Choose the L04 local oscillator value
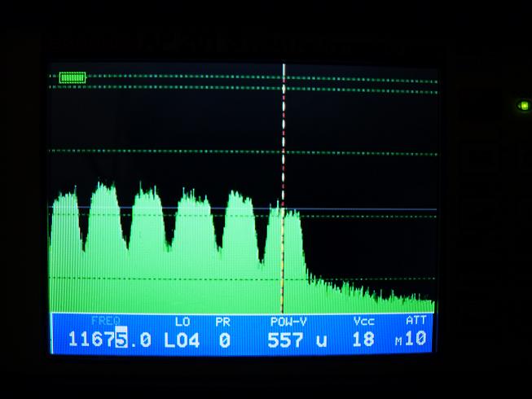The height and width of the screenshot is (399, 532). click(182, 340)
